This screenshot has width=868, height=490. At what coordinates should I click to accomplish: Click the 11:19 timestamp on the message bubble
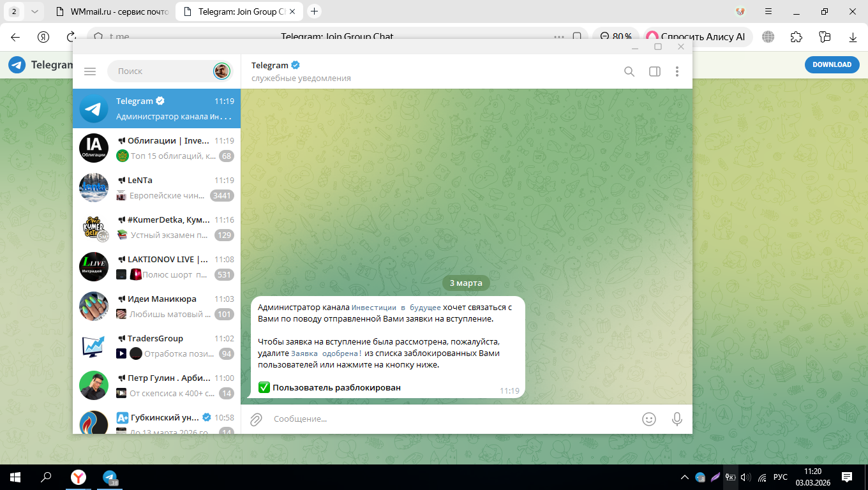(509, 391)
